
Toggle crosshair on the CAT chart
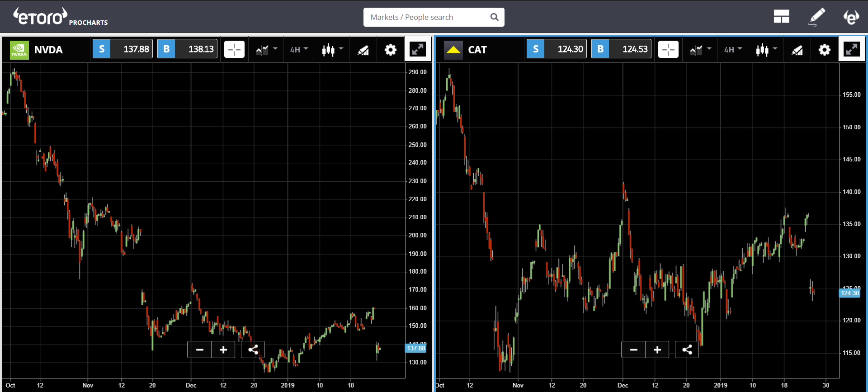point(668,49)
